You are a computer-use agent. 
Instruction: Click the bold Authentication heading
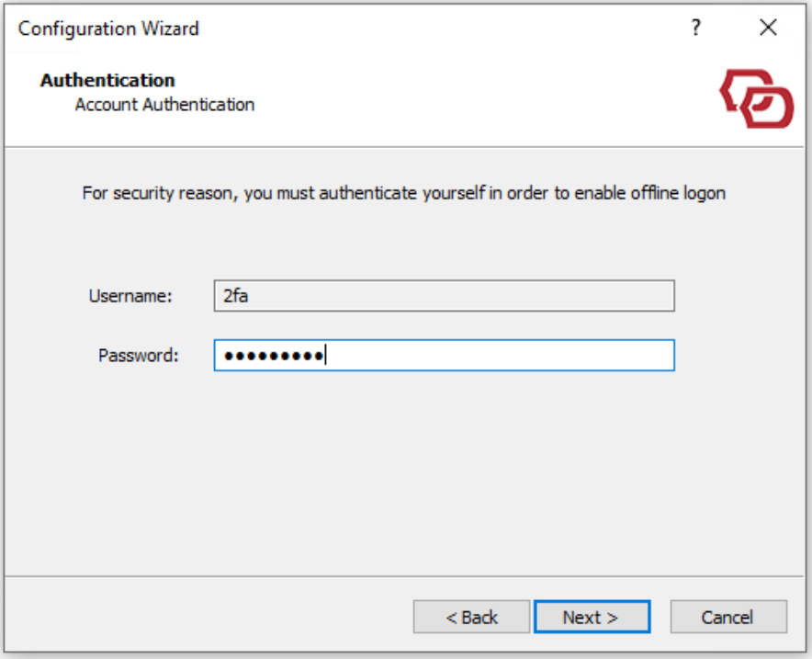(107, 81)
